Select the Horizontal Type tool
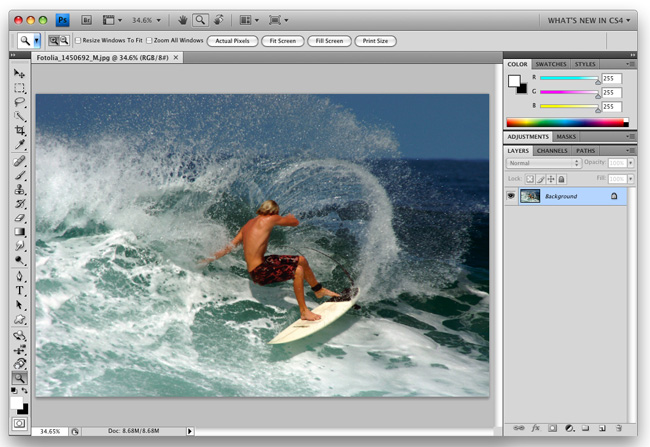 pyautogui.click(x=20, y=291)
